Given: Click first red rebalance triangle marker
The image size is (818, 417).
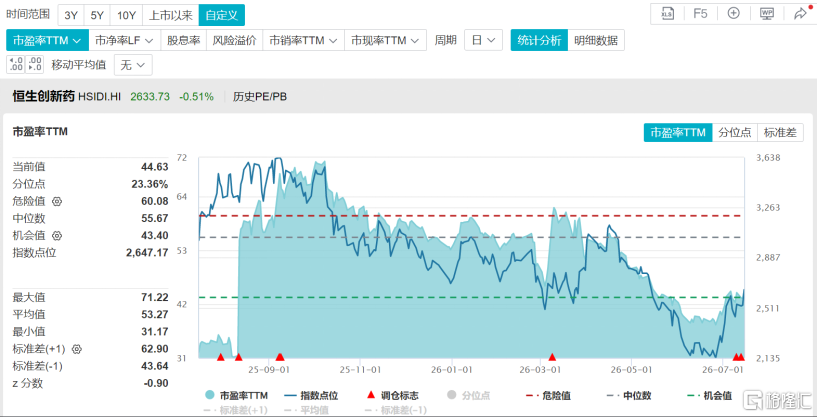Looking at the screenshot, I should (220, 357).
